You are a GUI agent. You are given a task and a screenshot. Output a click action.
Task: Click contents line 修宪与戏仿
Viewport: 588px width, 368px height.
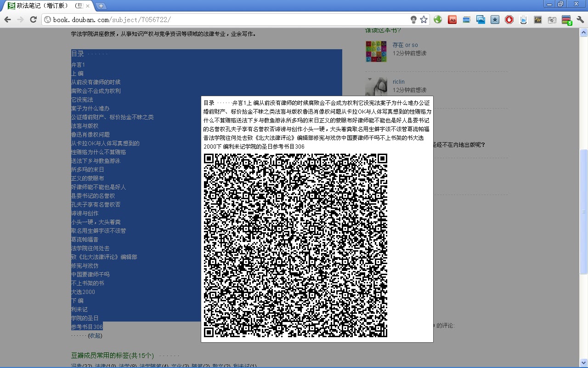tap(85, 266)
